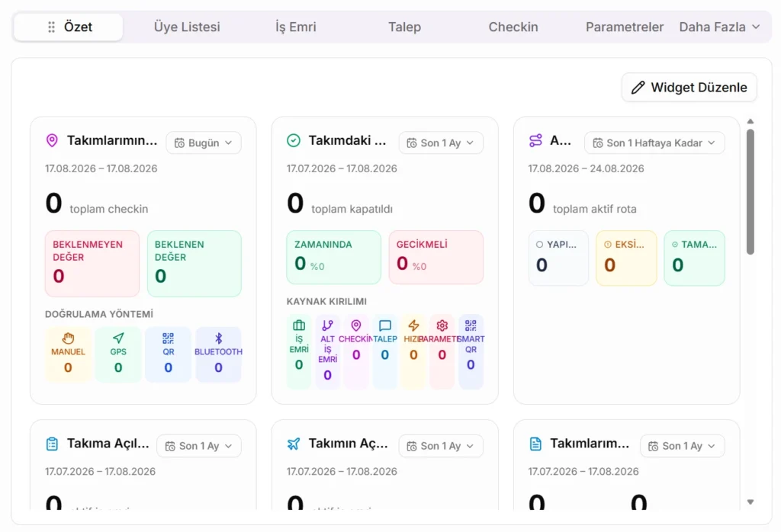This screenshot has height=532, width=781.
Task: Expand the Daha Fazla menu
Action: pos(720,27)
